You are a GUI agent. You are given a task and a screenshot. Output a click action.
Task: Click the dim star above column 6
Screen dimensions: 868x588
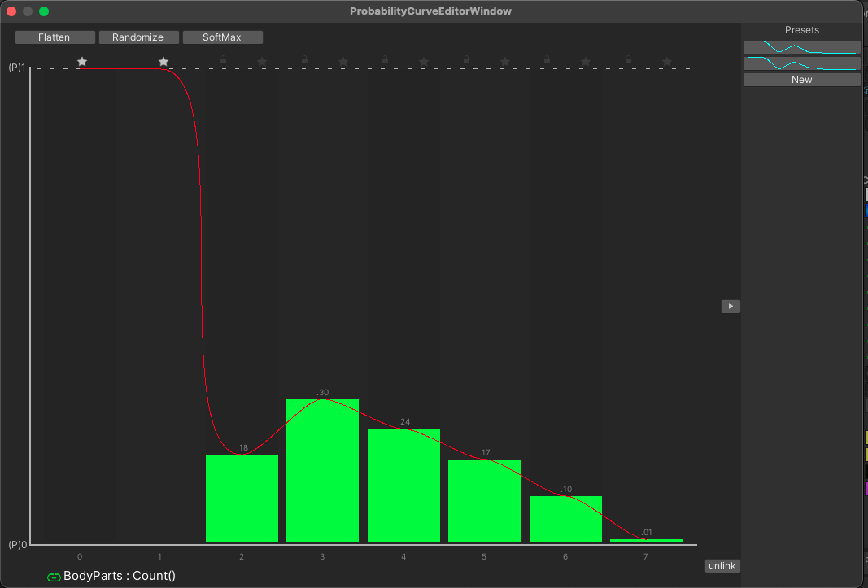tap(586, 62)
